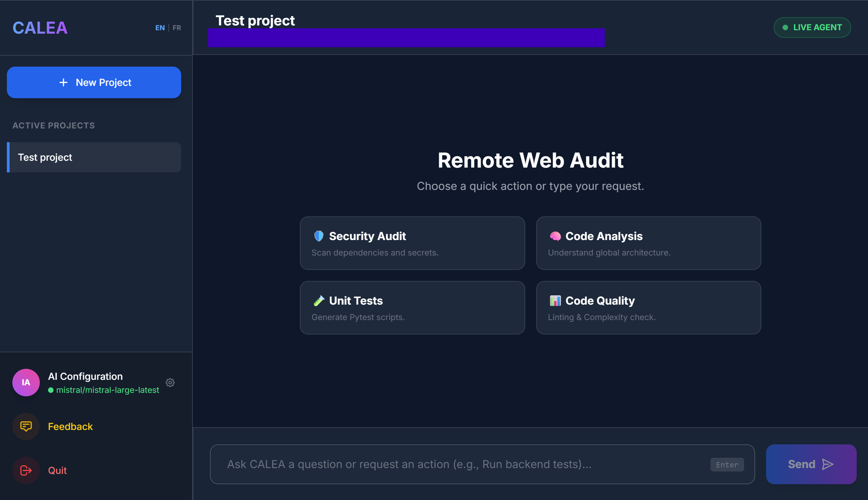Click the IA avatar circle
Screen dimensions: 868x500
(x=26, y=383)
